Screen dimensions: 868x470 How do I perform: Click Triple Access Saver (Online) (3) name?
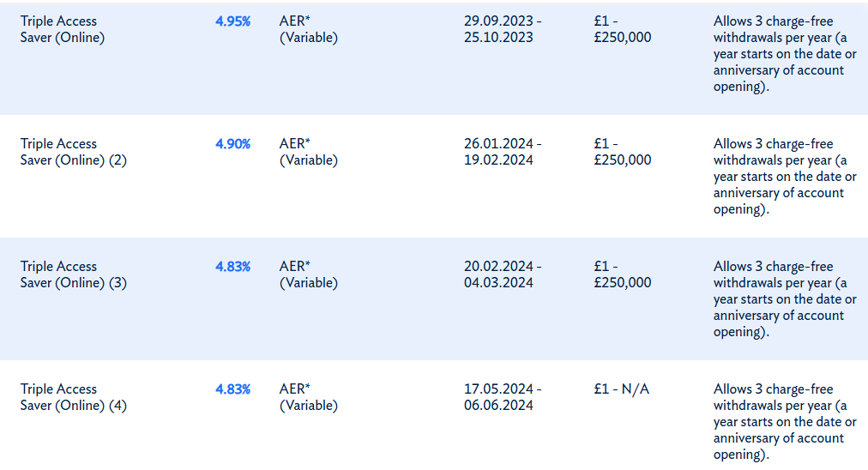point(74,274)
